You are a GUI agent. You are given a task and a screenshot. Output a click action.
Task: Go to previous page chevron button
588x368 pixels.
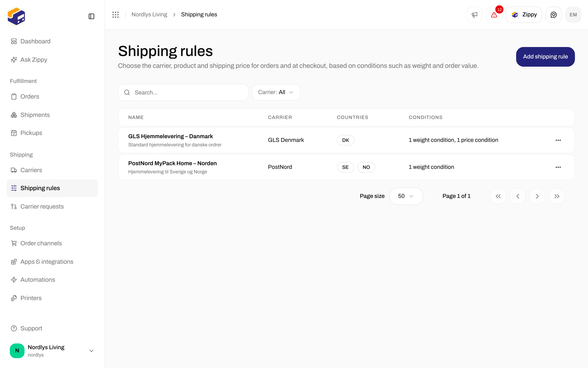518,196
